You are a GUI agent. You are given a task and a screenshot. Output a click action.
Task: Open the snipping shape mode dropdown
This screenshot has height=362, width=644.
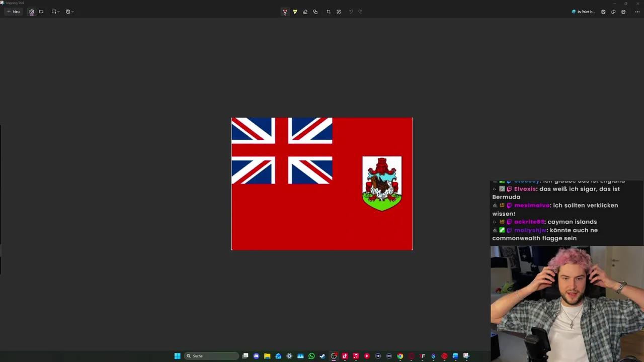(55, 12)
